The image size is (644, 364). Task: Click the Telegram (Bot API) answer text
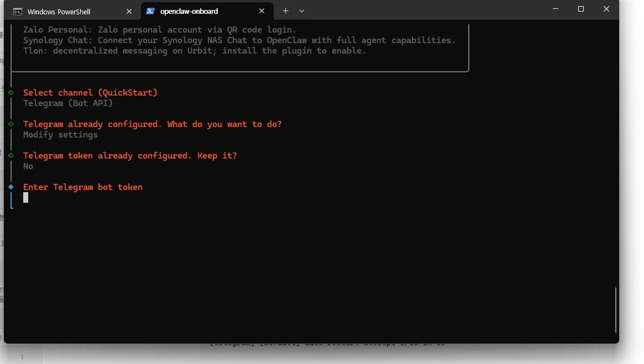click(x=68, y=103)
